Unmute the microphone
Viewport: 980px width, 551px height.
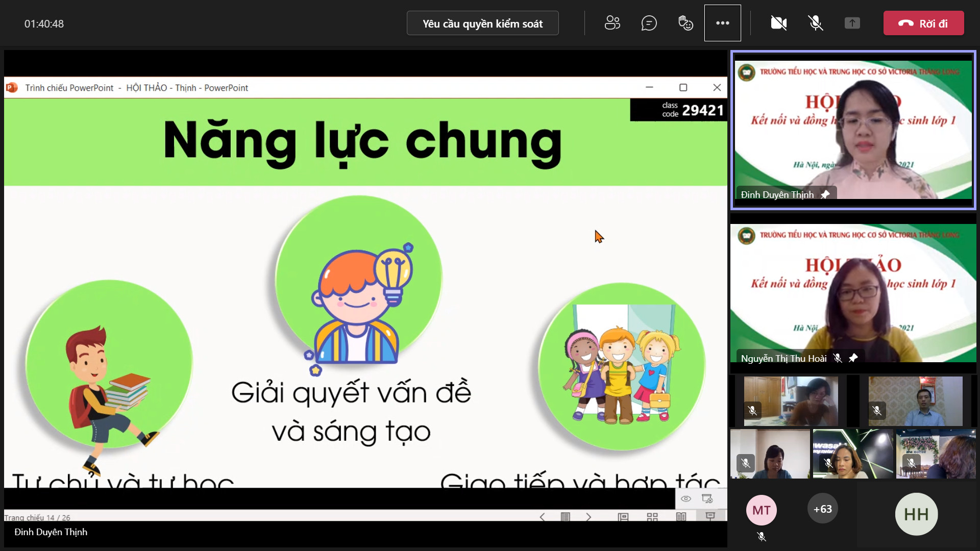click(815, 23)
